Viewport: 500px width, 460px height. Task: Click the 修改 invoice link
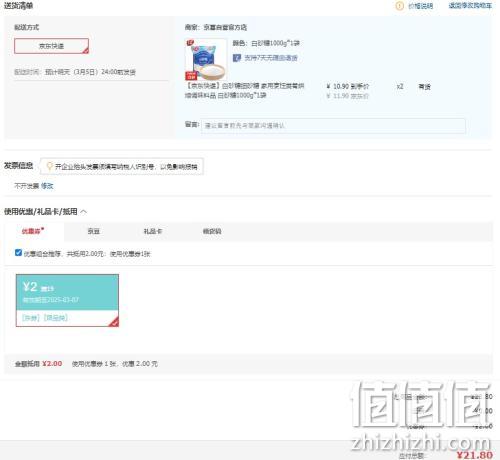point(47,186)
